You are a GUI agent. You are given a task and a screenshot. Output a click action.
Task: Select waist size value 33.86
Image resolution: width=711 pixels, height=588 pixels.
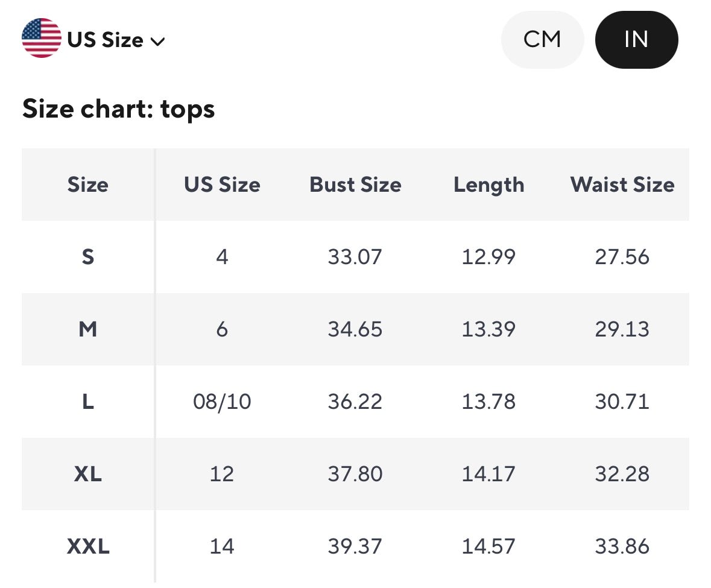(622, 546)
